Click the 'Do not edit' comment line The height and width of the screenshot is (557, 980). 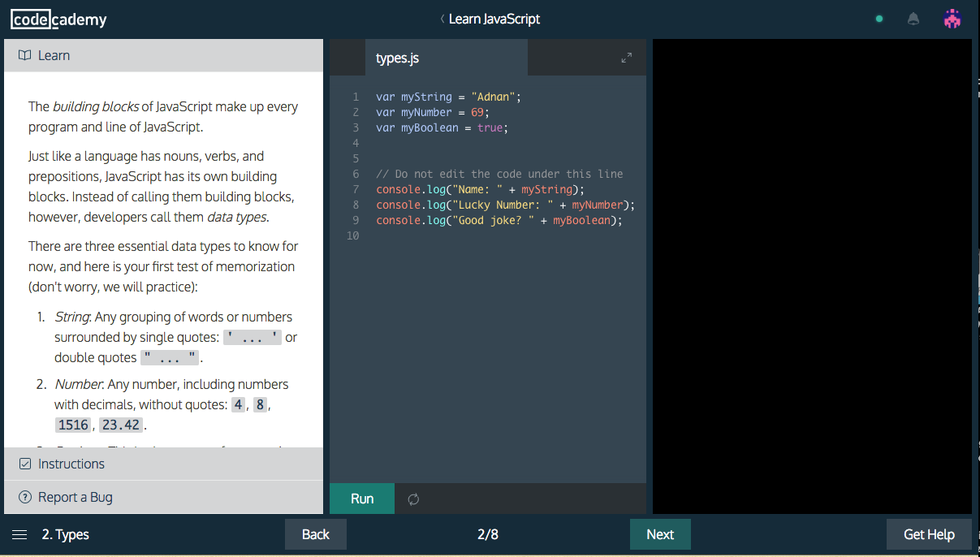pos(499,174)
